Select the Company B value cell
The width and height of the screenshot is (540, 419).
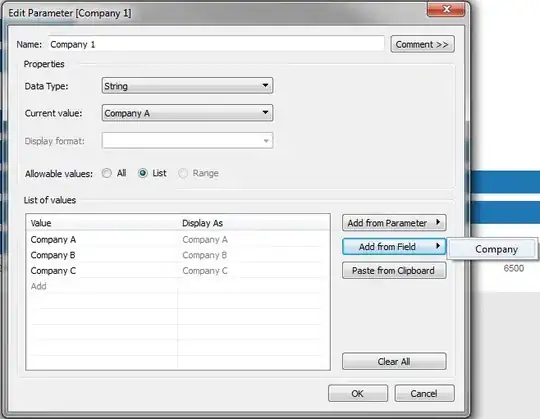102,255
